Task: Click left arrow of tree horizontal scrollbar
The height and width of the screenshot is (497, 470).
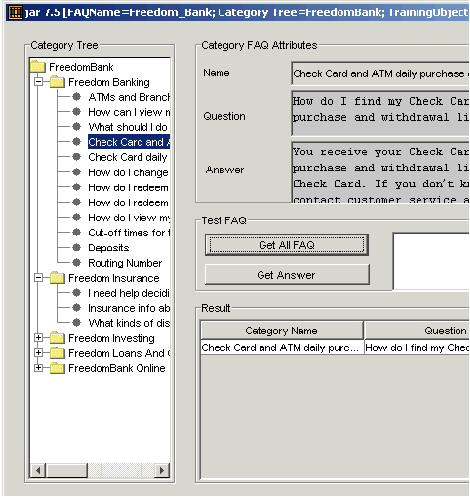Action: tap(38, 470)
